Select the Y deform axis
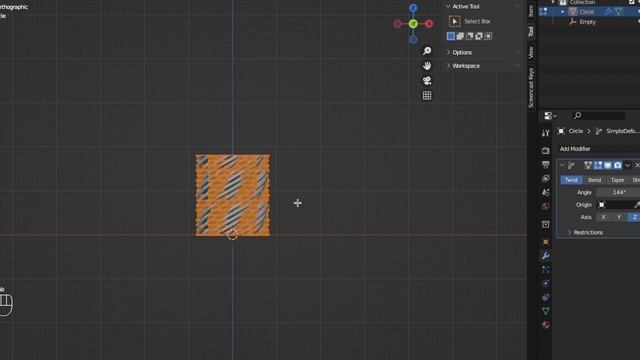 click(619, 217)
